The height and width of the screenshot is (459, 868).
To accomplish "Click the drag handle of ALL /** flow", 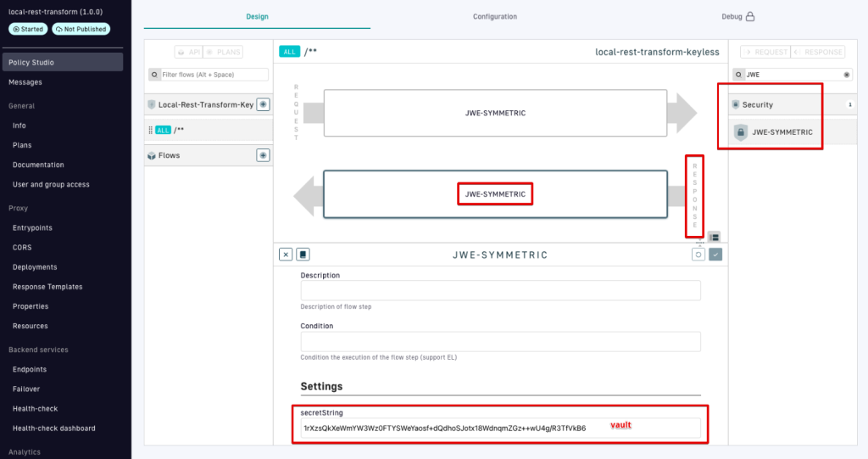I will tap(151, 131).
